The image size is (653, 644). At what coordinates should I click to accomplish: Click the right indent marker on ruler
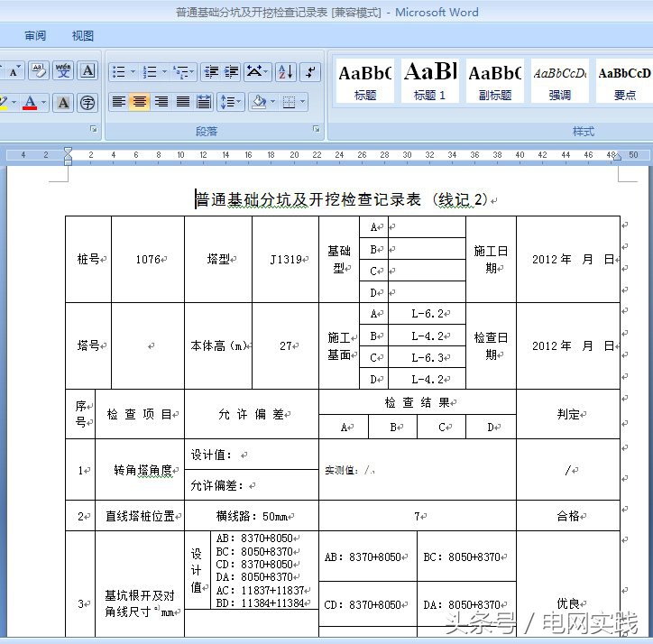pos(617,158)
